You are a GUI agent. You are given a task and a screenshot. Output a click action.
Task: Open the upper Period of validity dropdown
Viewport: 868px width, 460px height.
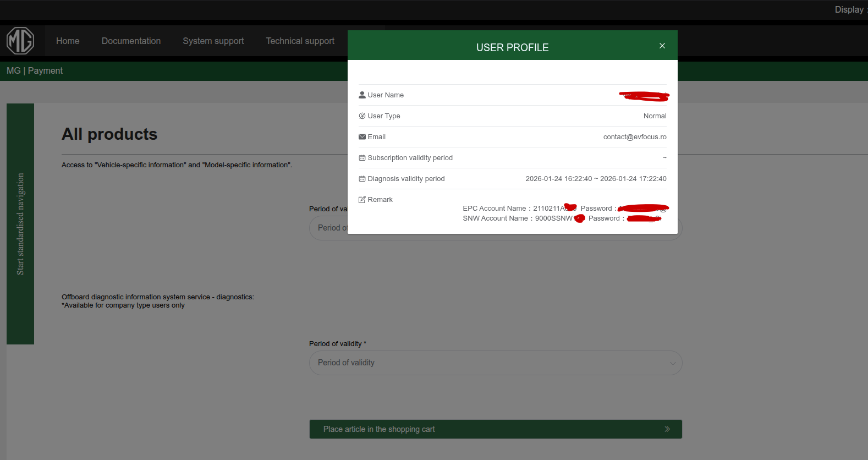pyautogui.click(x=328, y=228)
